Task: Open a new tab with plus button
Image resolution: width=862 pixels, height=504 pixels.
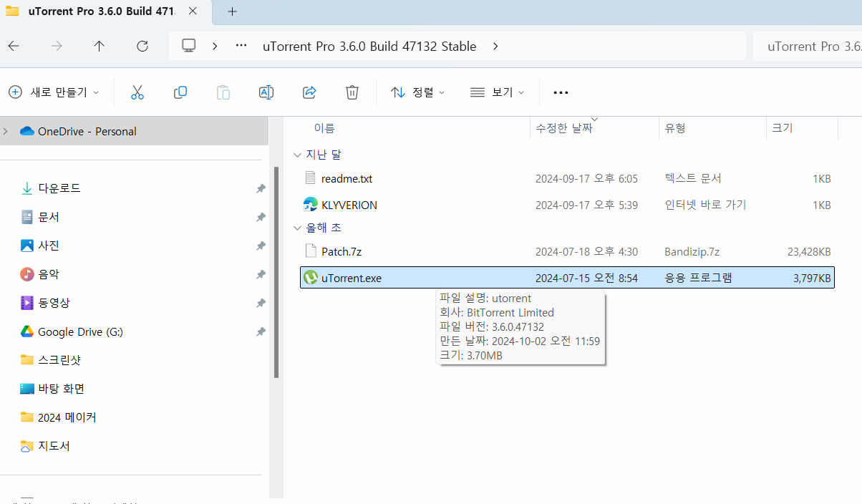Action: (x=232, y=11)
